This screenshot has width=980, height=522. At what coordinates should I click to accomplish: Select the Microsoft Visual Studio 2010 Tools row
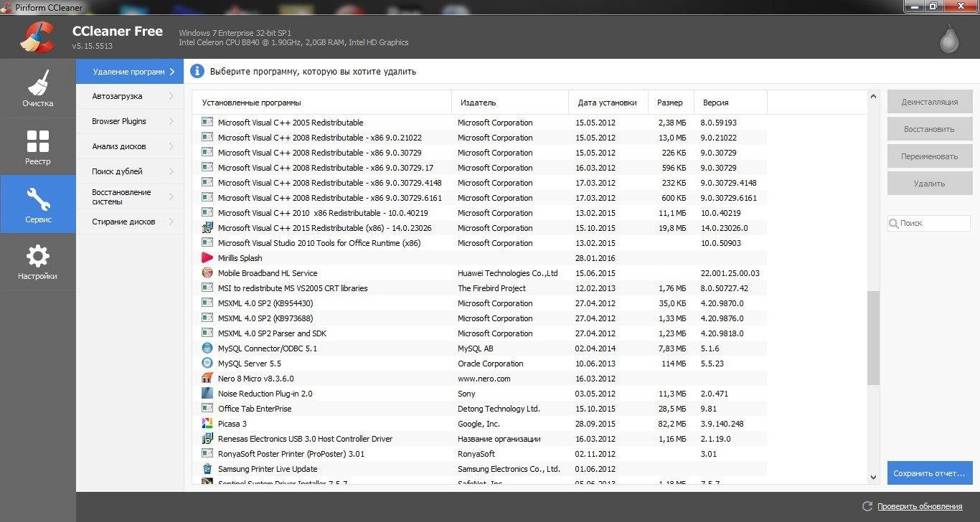480,243
